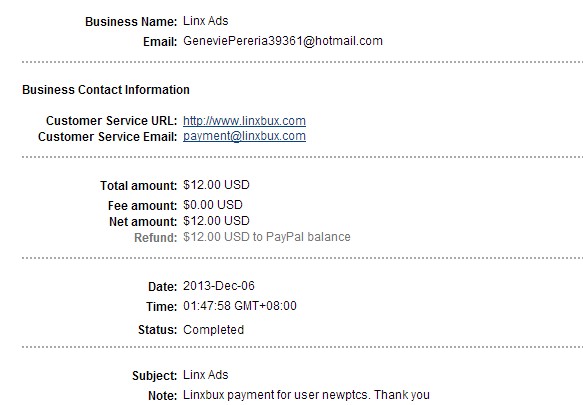Click the Customer Service Email label
Screen dimensions: 583x405
107,137
